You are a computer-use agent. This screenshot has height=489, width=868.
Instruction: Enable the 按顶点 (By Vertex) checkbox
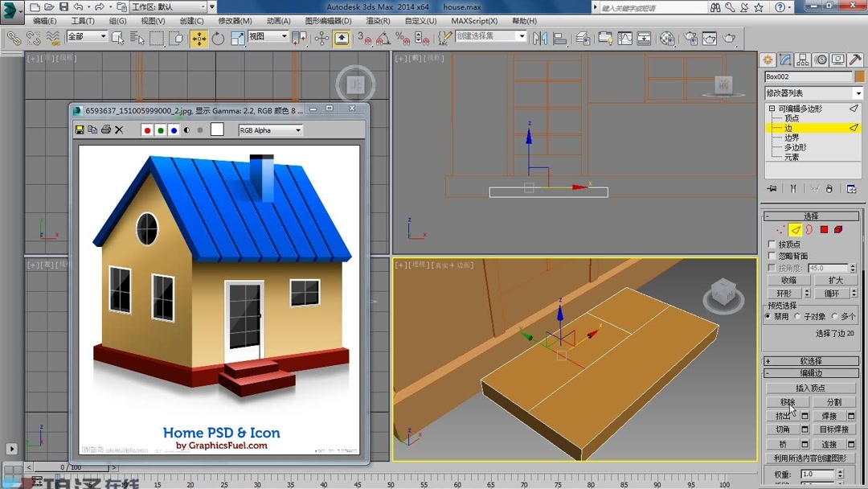pyautogui.click(x=772, y=244)
